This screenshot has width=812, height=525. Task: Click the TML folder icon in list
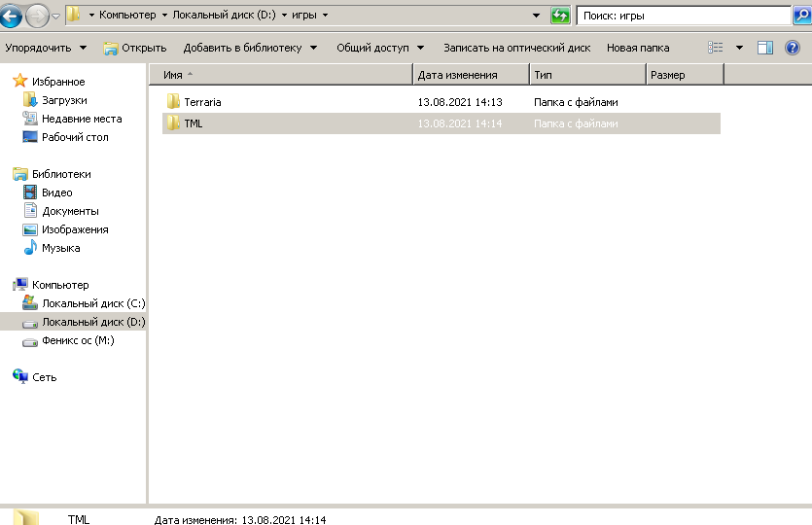[173, 123]
